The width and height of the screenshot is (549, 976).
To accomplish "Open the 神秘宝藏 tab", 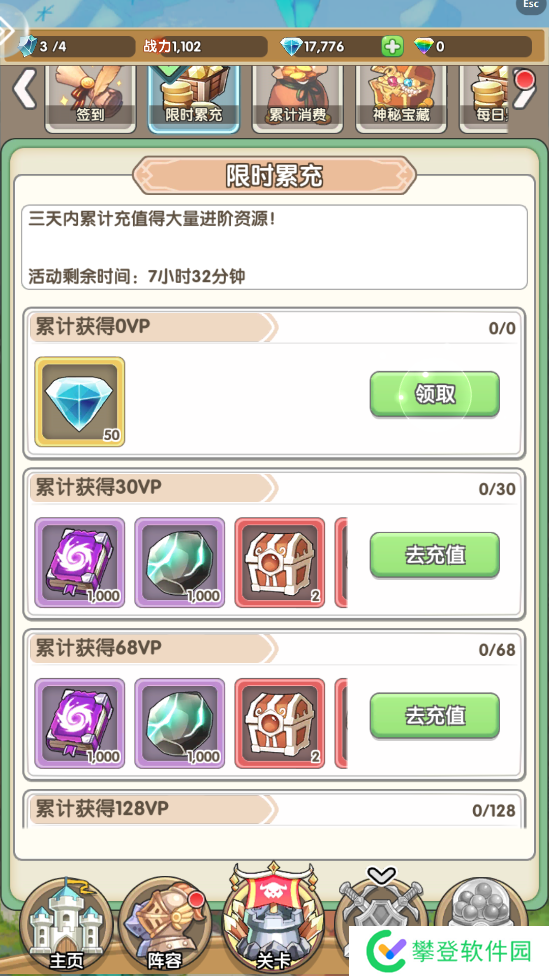I will click(401, 98).
